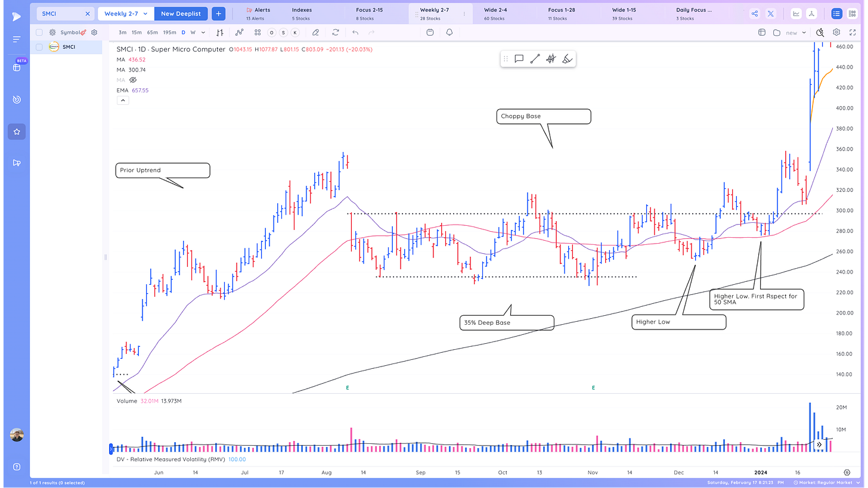
Task: Click the New Deeplist button
Action: (x=181, y=13)
